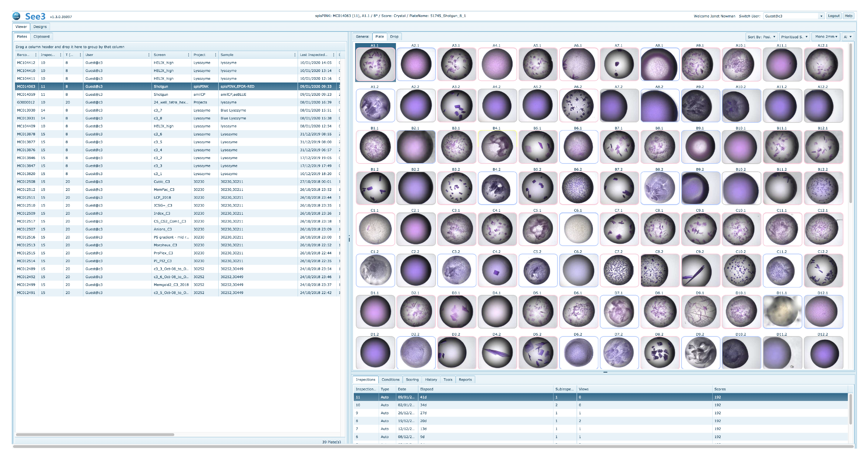The image size is (868, 458).
Task: Click the plates list horizontal scrollbar
Action: 95,434
